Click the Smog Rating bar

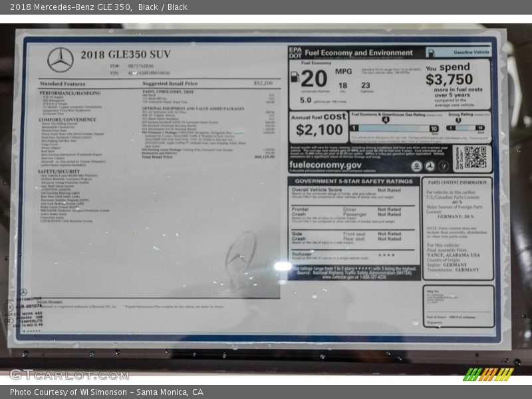tap(465, 128)
